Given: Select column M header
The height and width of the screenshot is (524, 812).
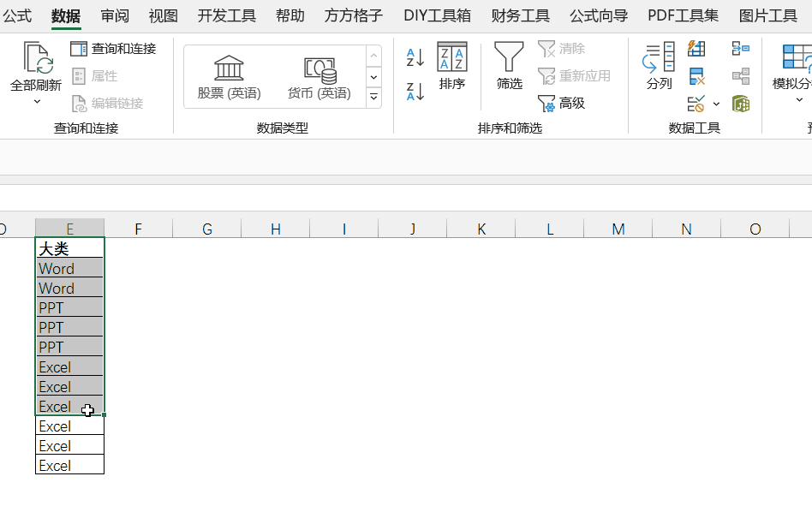Looking at the screenshot, I should (x=618, y=229).
